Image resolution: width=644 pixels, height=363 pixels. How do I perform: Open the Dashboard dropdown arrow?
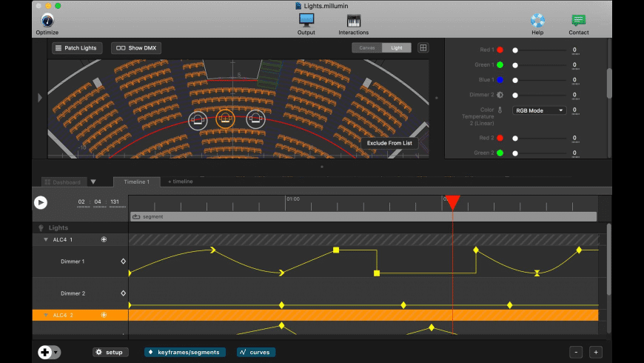tap(93, 181)
